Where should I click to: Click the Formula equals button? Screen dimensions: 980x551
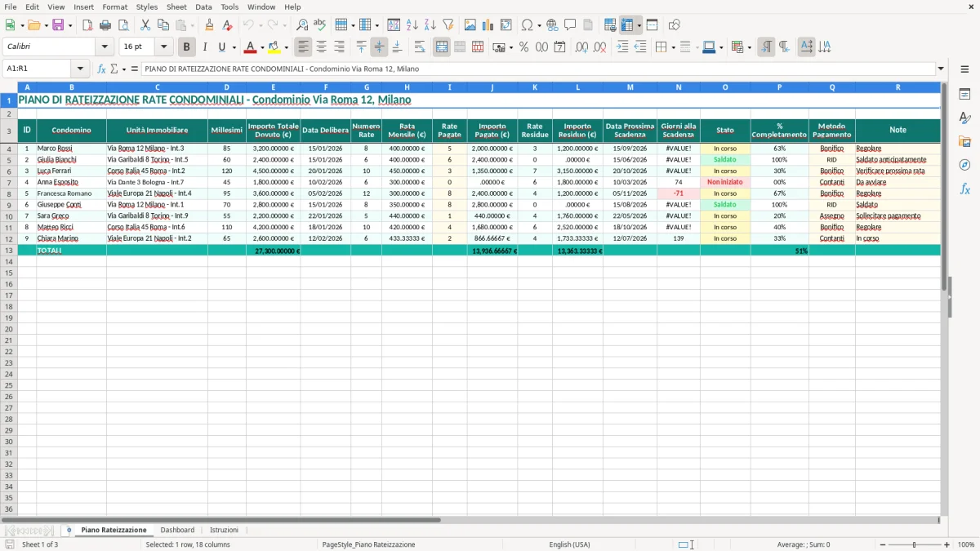coord(134,69)
